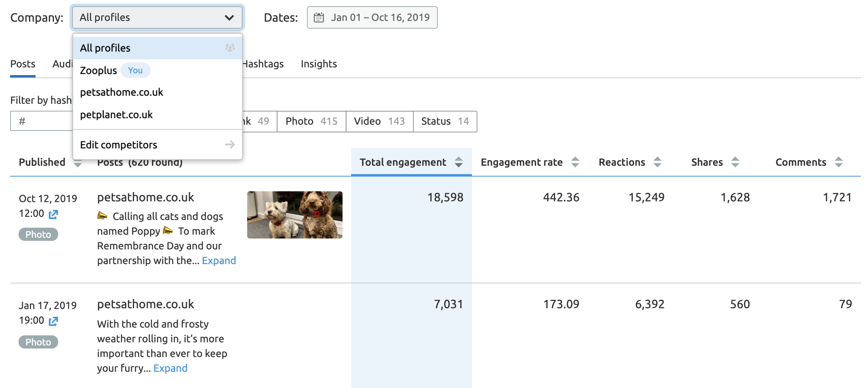The height and width of the screenshot is (388, 868).
Task: Sort by Published column arrows
Action: (78, 164)
